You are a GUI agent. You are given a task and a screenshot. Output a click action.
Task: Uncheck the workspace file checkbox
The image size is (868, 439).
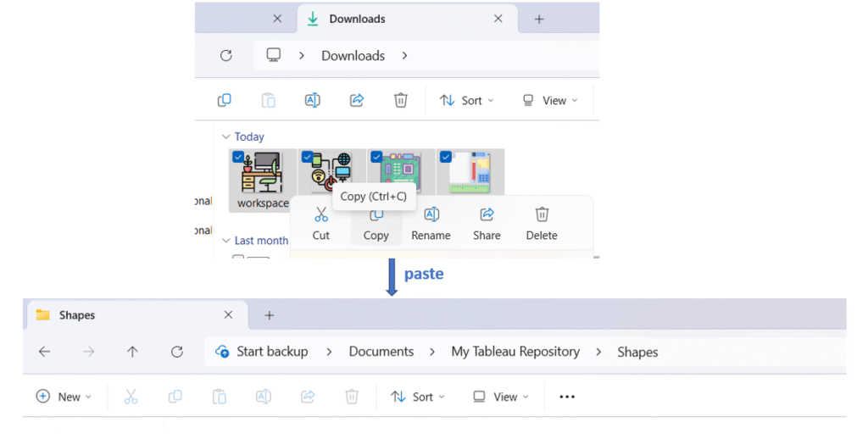[238, 157]
